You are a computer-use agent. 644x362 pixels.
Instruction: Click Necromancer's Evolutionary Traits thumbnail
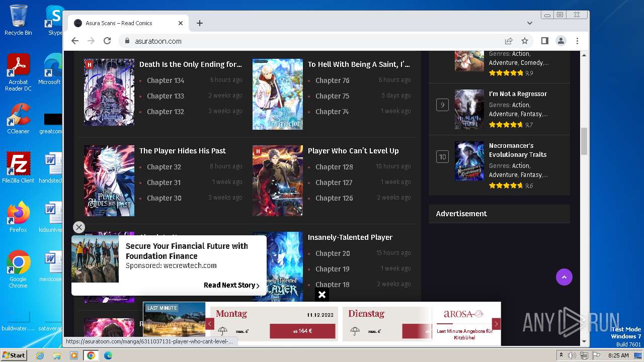(x=469, y=161)
